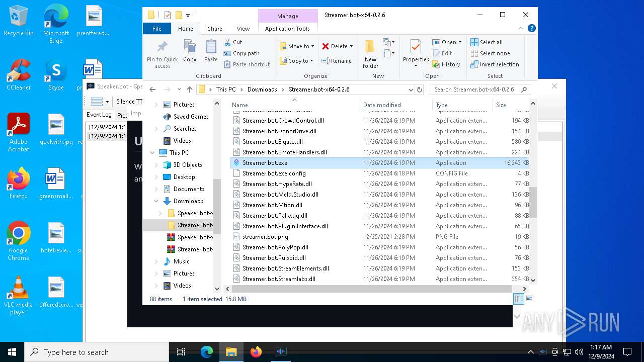
Task: Select 3D Objects in navigation tree
Action: coord(188,165)
